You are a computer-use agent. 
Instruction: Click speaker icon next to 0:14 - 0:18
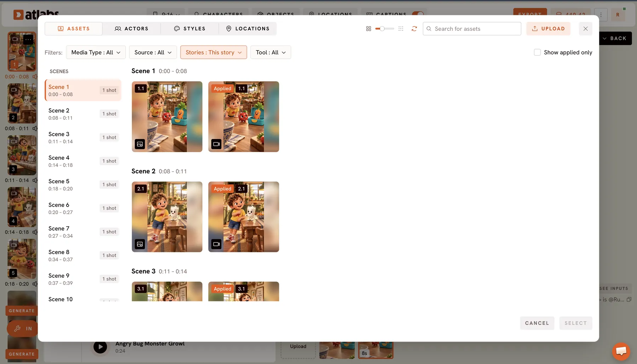tap(35, 232)
